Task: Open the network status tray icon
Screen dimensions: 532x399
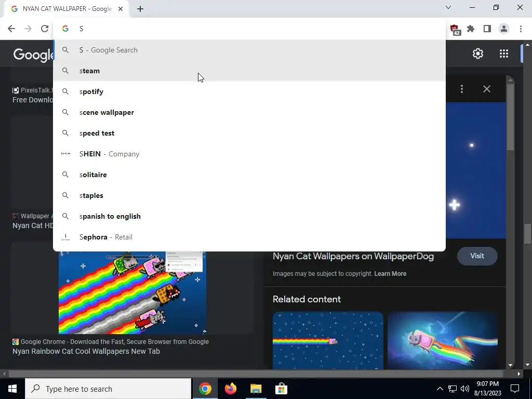Action: pos(453,389)
